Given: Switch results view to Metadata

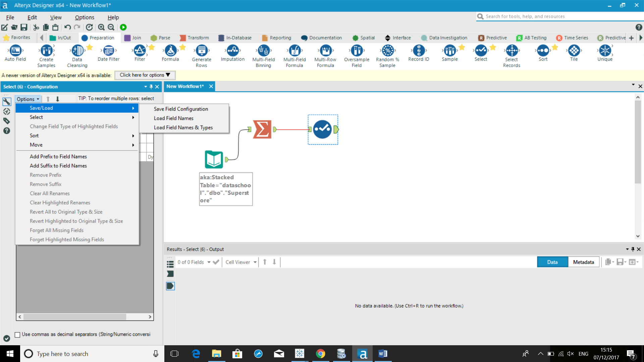Looking at the screenshot, I should [583, 262].
